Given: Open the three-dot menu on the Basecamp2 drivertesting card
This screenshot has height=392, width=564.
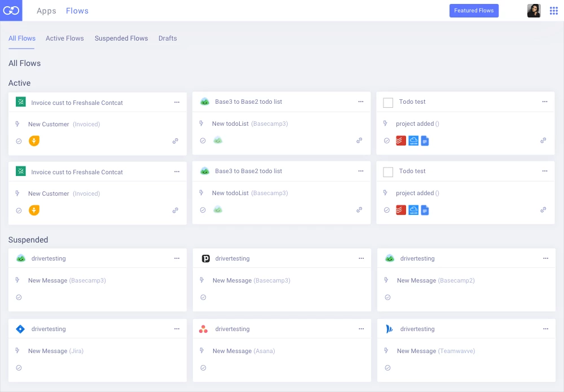Looking at the screenshot, I should pos(545,258).
